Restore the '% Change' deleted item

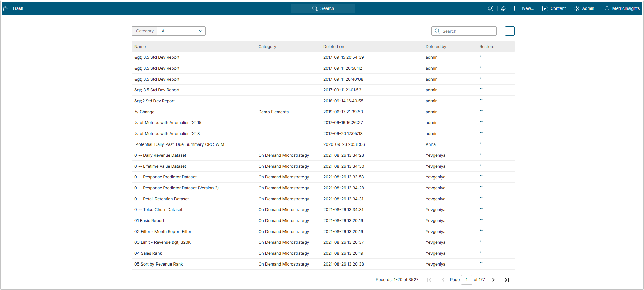point(482,112)
